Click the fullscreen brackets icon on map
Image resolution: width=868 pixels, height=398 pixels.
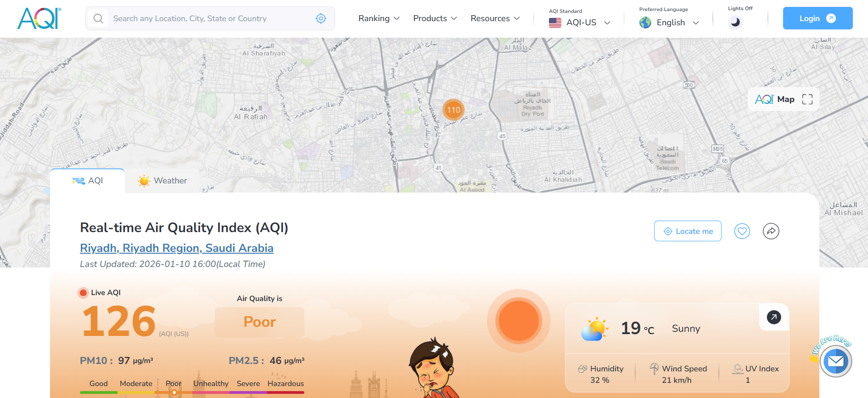pos(807,99)
